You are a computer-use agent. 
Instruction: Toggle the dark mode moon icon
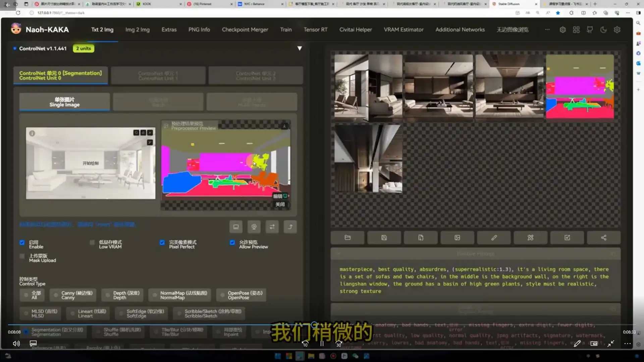(603, 30)
